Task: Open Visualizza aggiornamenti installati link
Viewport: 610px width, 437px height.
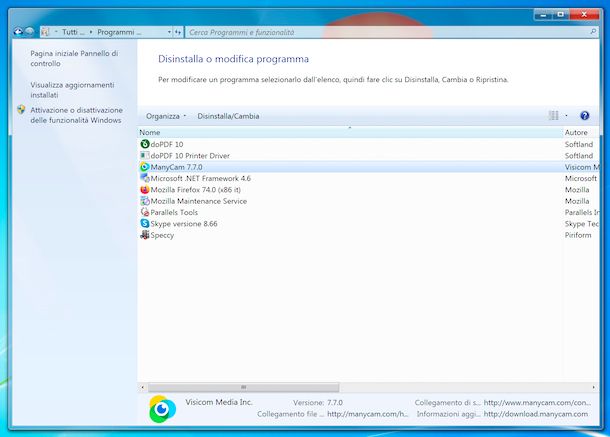Action: click(72, 90)
